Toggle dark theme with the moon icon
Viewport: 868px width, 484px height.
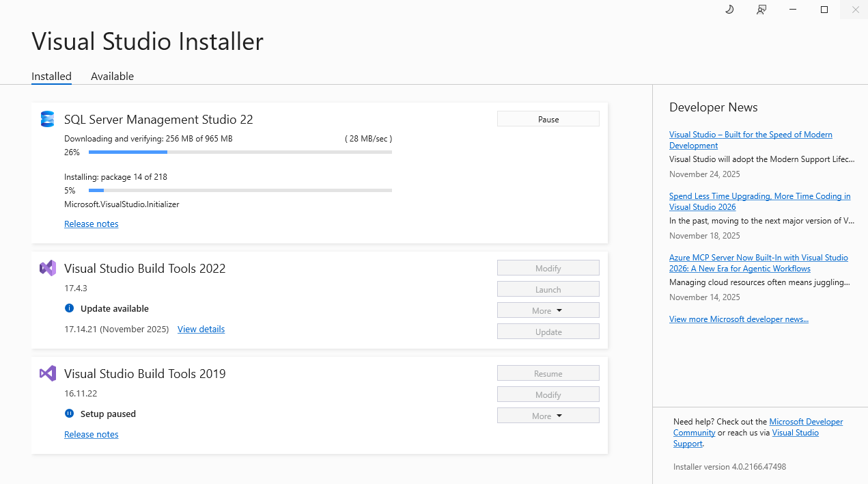click(729, 10)
